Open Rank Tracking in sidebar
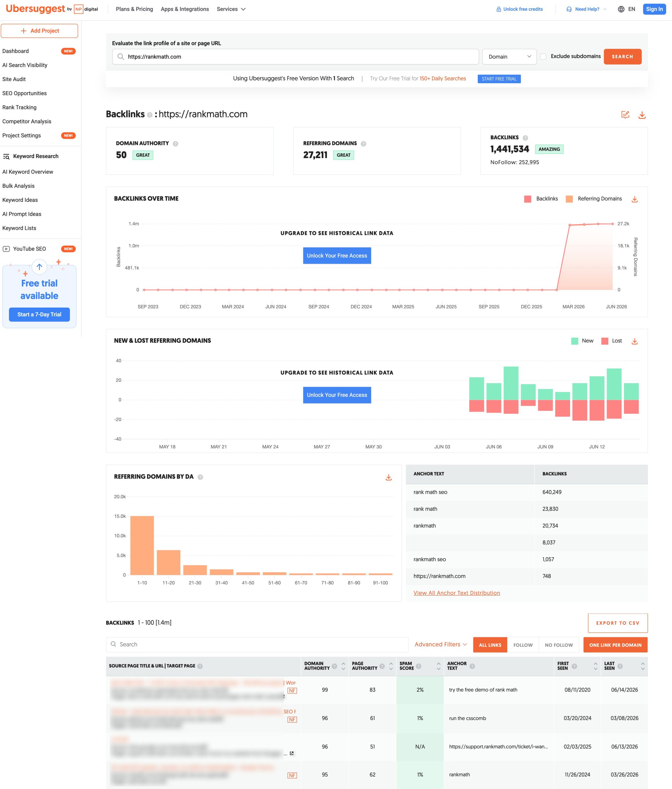The image size is (672, 789). tap(19, 107)
